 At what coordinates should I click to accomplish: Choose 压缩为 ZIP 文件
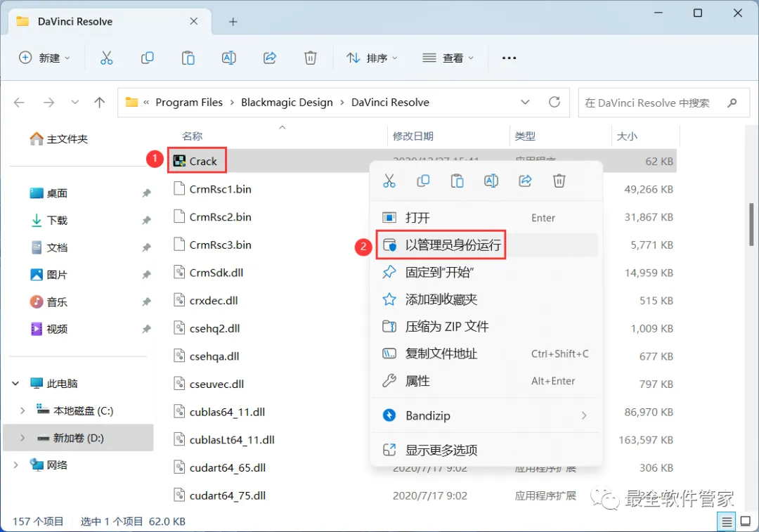[486, 326]
